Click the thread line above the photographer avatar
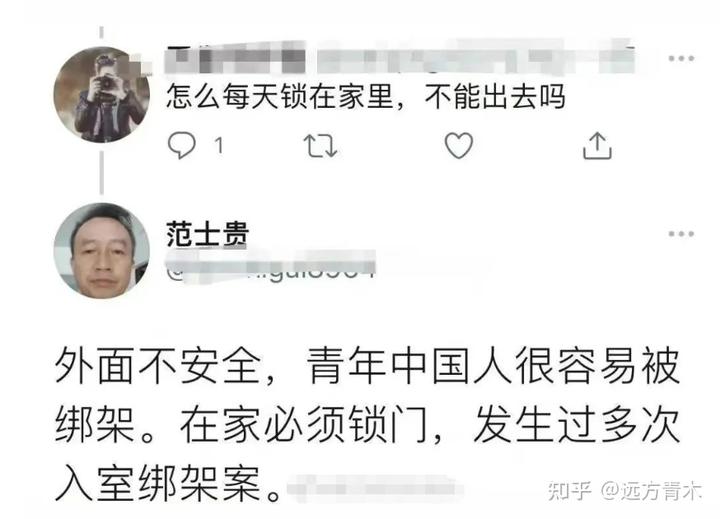 [101, 33]
